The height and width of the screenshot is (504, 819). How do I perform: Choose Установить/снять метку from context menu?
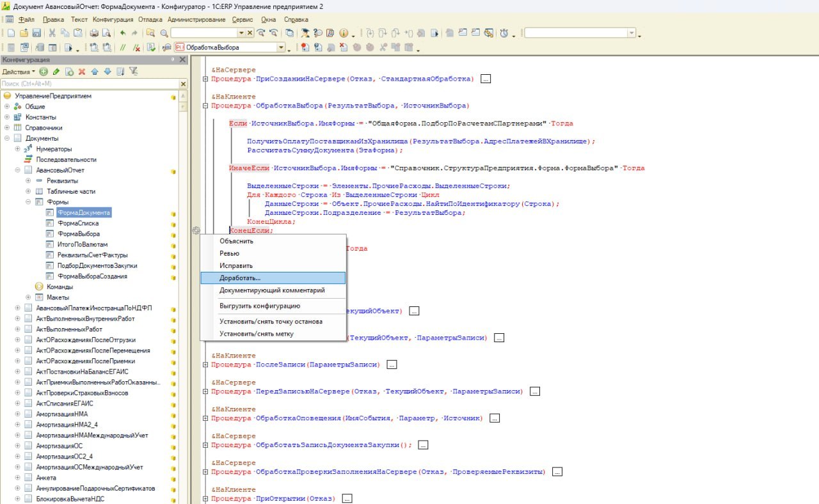(x=273, y=334)
